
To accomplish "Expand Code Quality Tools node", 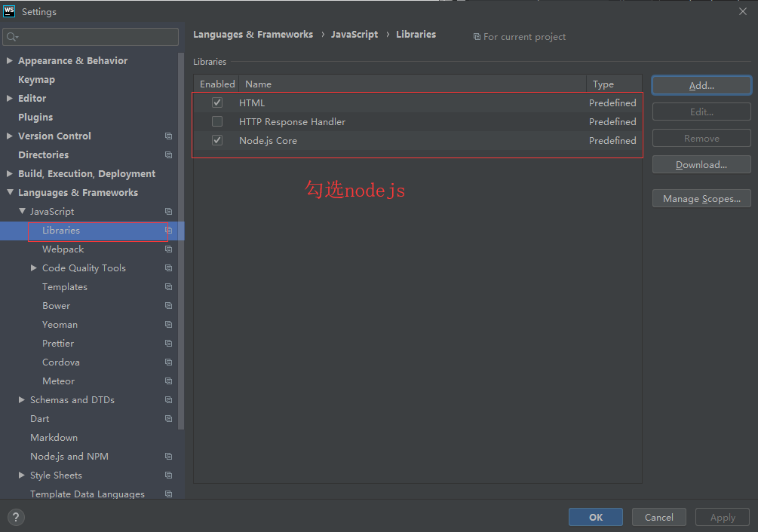I will point(33,268).
